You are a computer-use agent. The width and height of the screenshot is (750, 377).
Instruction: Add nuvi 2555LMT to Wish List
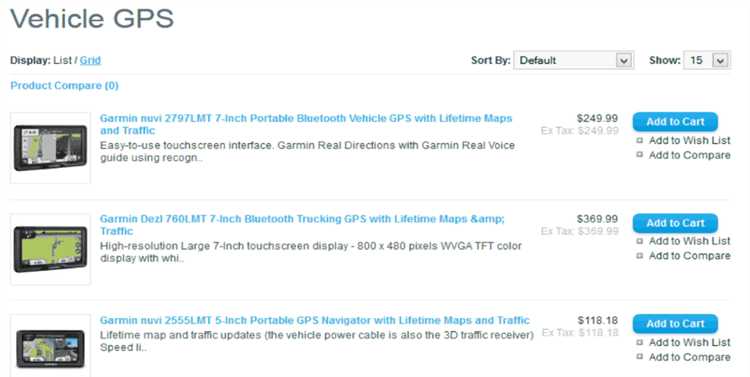(689, 343)
